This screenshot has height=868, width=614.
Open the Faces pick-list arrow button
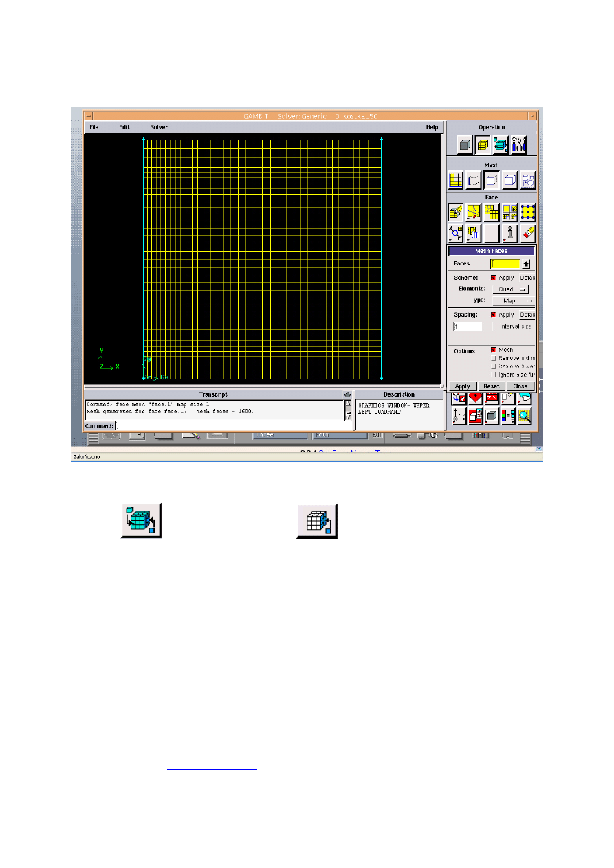[x=526, y=264]
